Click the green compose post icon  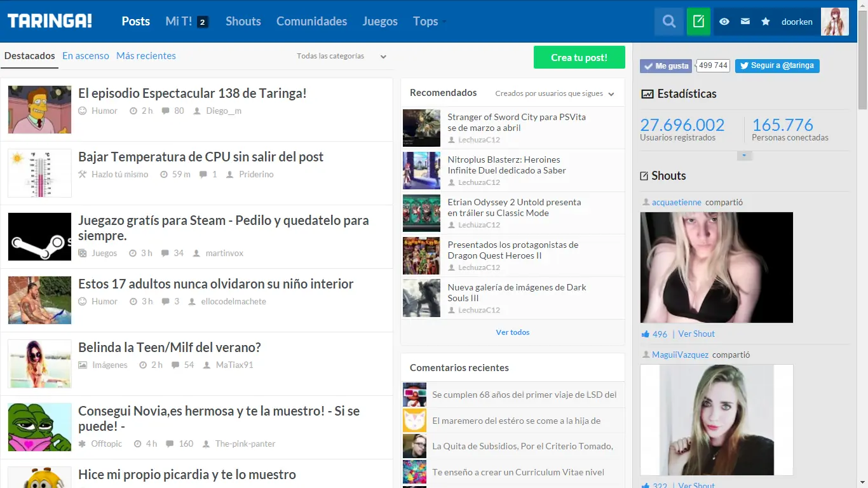[698, 21]
